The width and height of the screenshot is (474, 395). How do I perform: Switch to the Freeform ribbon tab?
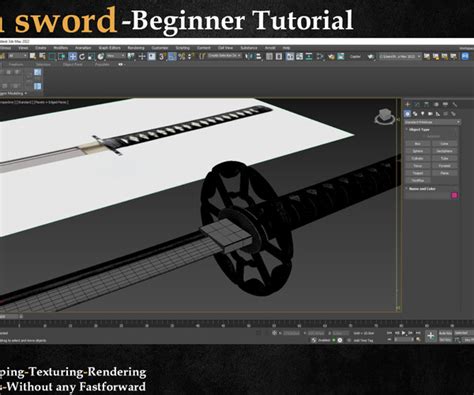[x=16, y=65]
